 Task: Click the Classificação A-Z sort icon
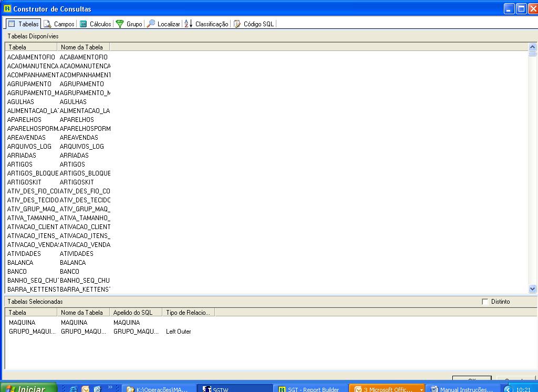coord(188,24)
